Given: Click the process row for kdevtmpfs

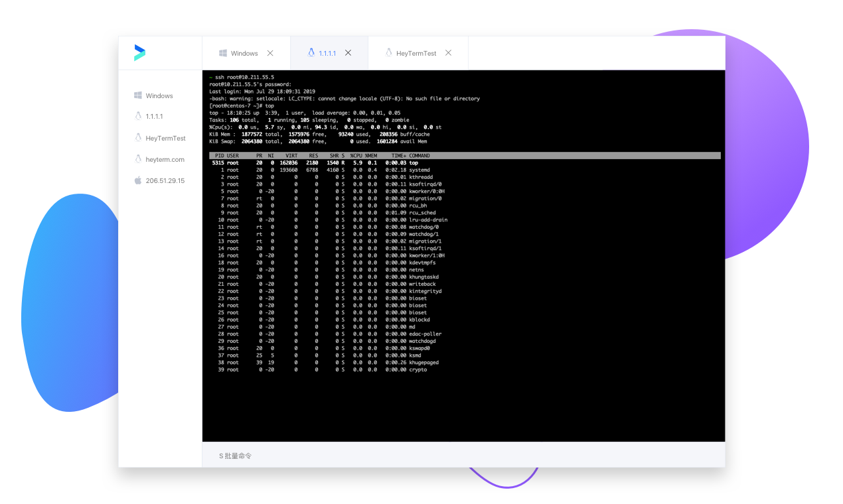Looking at the screenshot, I should [x=323, y=263].
